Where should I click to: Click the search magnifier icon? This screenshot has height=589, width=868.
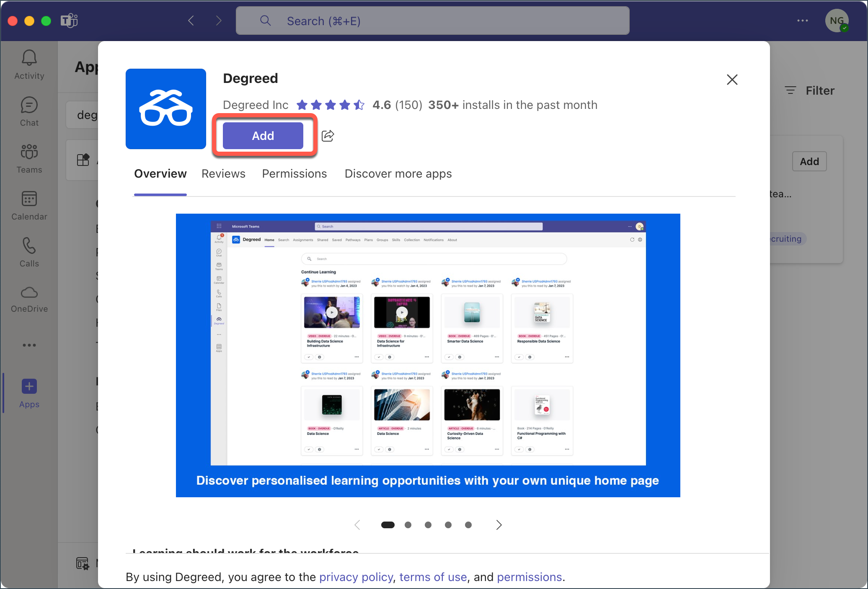click(266, 21)
